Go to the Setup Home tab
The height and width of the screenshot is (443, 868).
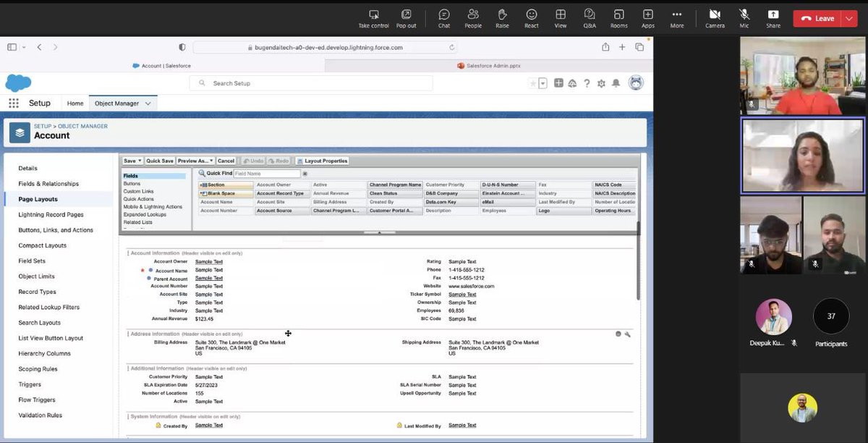pos(75,104)
